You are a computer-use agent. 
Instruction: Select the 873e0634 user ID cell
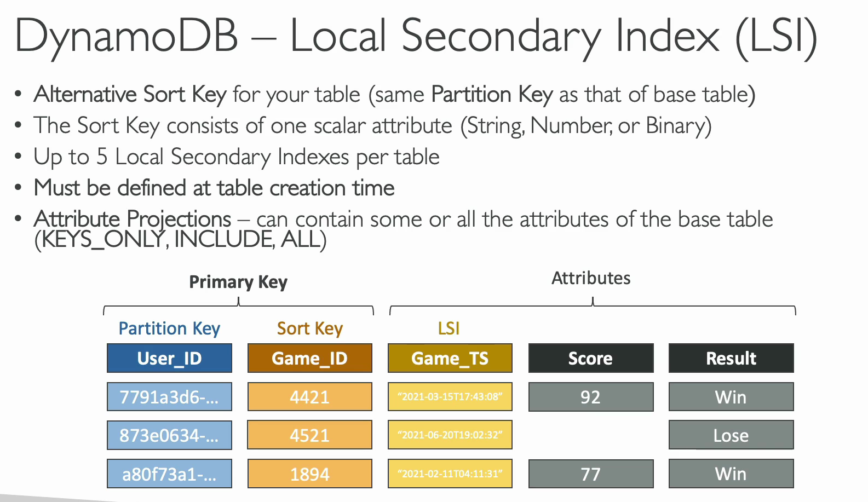(x=169, y=435)
